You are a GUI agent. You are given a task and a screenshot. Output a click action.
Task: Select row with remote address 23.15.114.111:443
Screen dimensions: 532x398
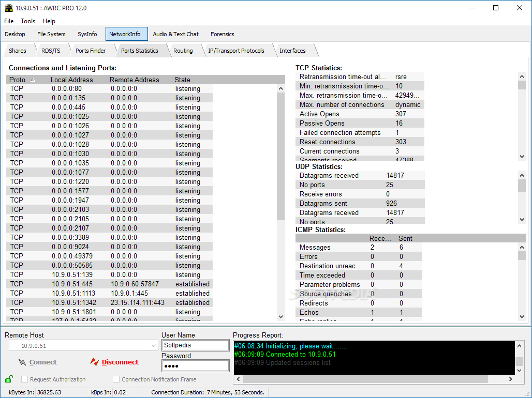(x=110, y=302)
